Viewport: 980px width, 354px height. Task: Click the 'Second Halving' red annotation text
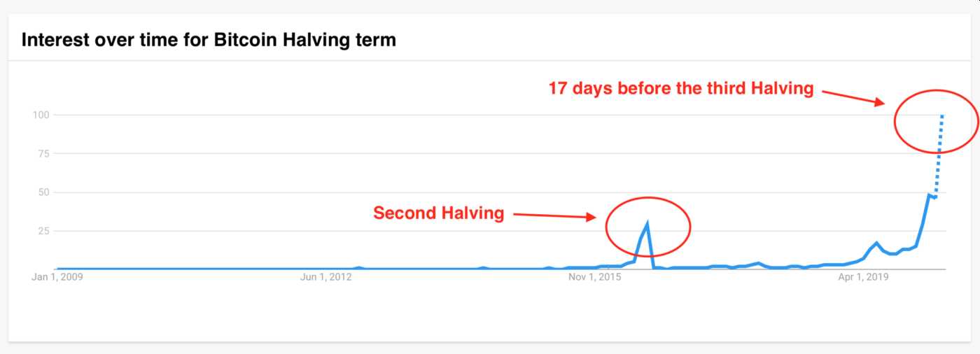click(x=438, y=213)
